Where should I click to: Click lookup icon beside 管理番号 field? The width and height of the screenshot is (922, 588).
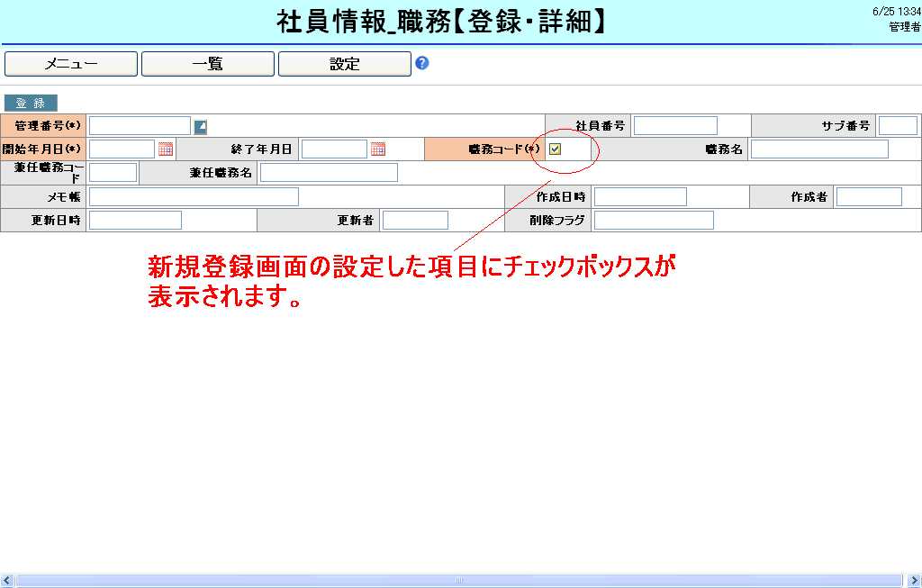[x=201, y=126]
